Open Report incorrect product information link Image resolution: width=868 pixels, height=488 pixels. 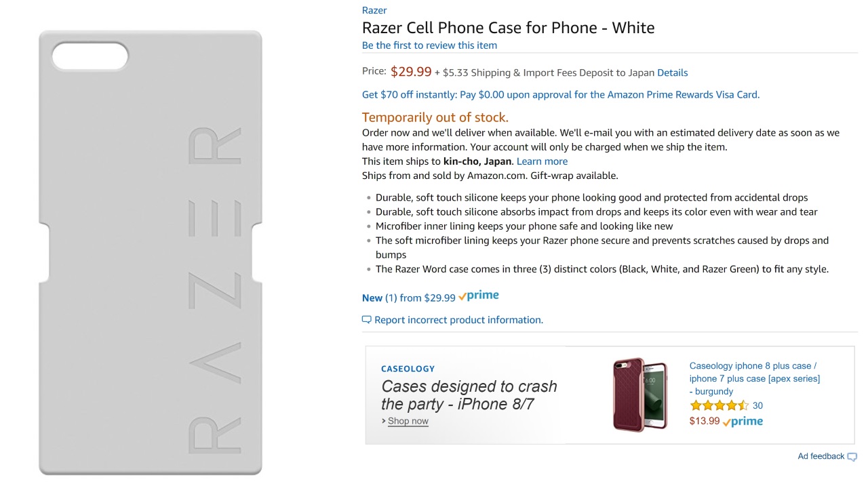coord(458,320)
